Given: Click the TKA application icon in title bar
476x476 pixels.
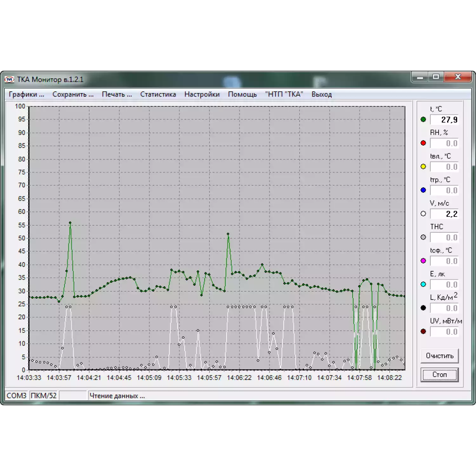Looking at the screenshot, I should point(10,79).
